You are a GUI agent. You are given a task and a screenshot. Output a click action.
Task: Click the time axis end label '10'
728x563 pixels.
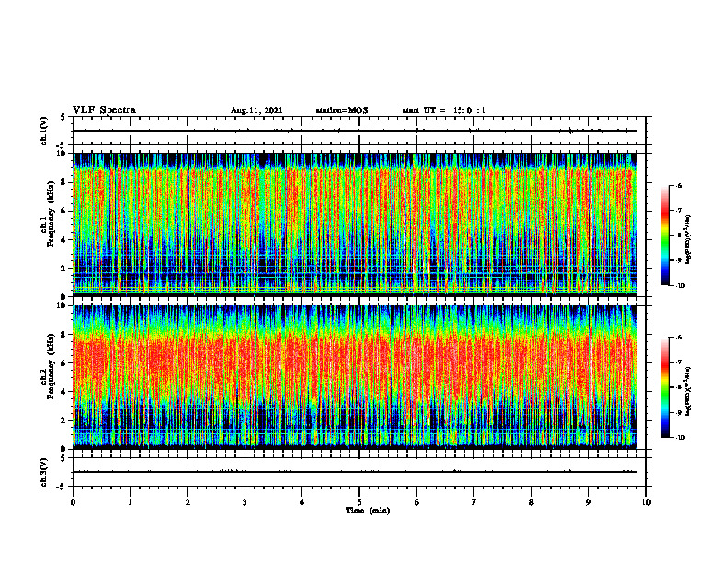(646, 502)
